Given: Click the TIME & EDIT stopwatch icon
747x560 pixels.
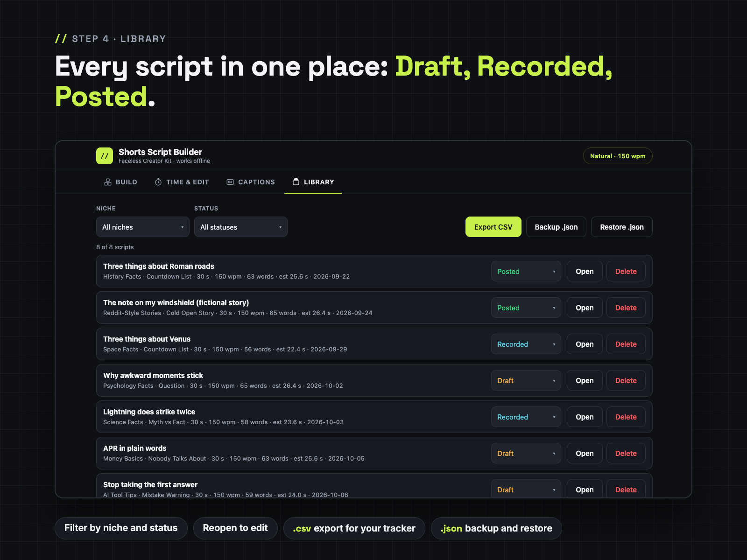Looking at the screenshot, I should click(158, 182).
